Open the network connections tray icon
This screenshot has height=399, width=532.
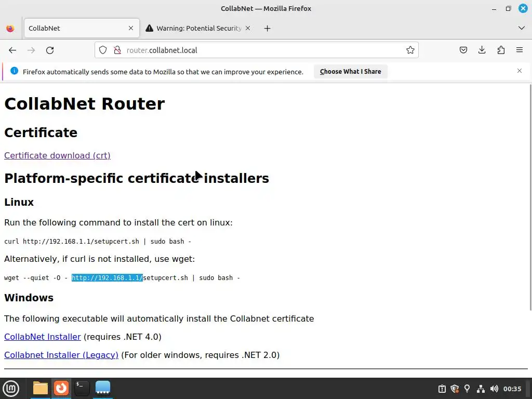481,389
